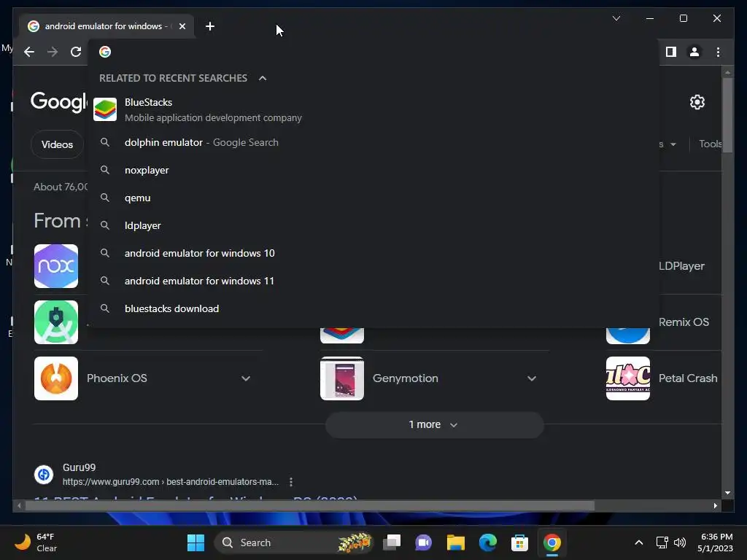
Task: Pick the ldplayer suggestion
Action: coord(374,225)
